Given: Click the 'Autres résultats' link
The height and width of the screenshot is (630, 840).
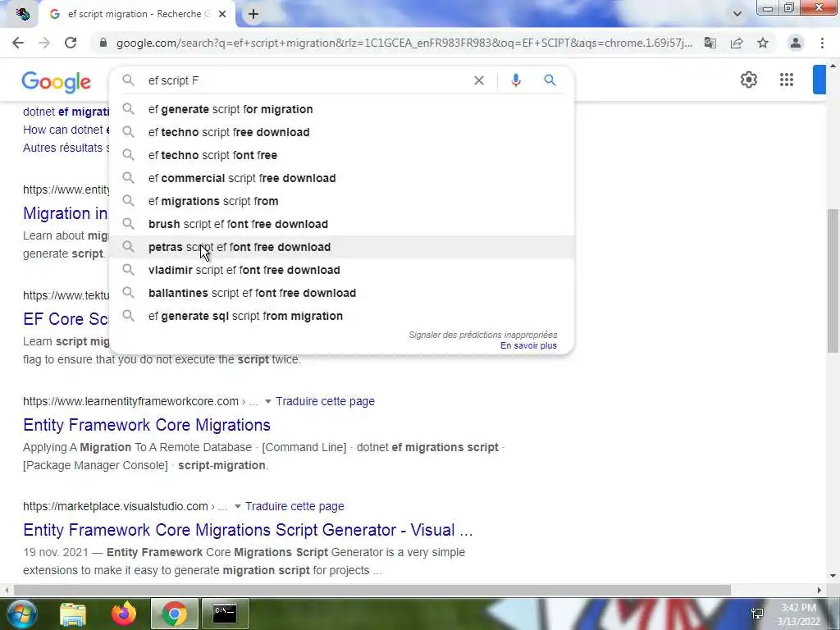Looking at the screenshot, I should pos(66,148).
